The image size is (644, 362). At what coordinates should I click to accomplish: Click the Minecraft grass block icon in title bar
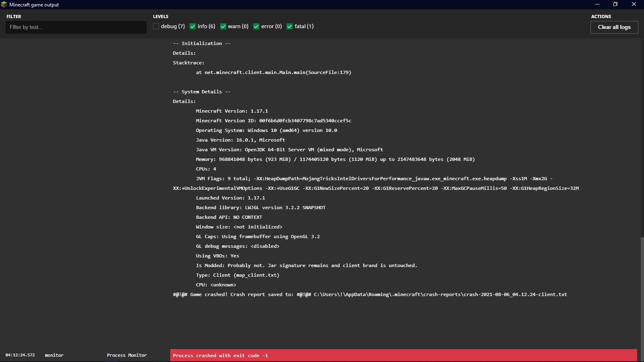[x=4, y=4]
